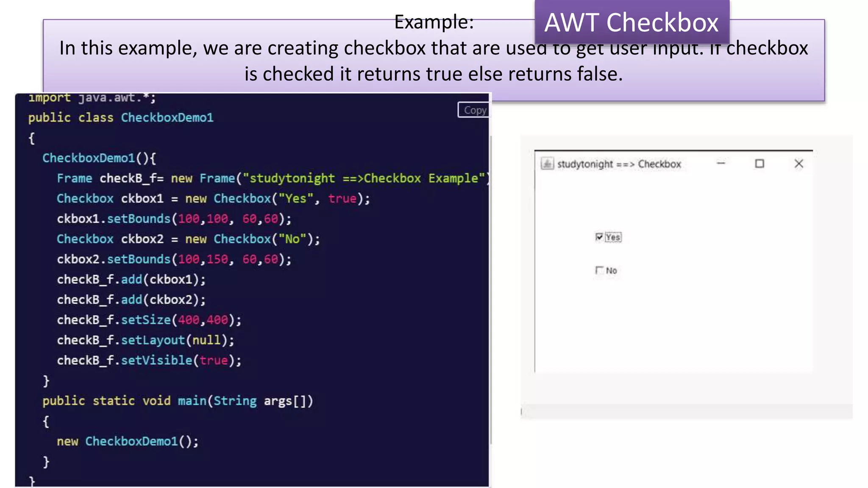The height and width of the screenshot is (488, 868).
Task: Click the 'checkB_f.setVisible(true);' code line
Action: click(149, 360)
